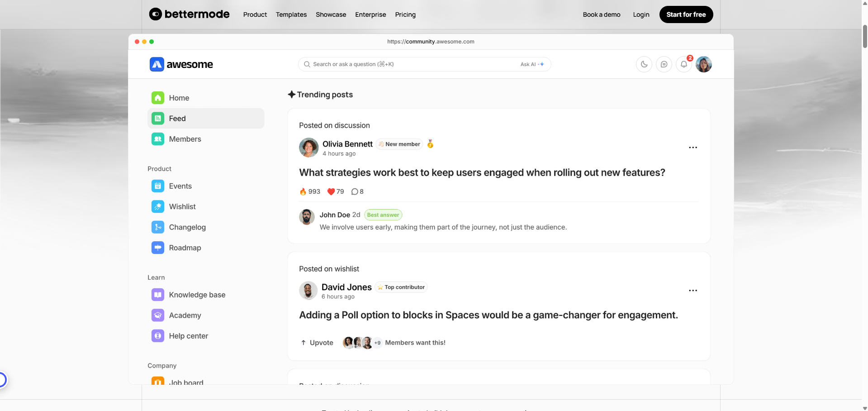Viewport: 868px width, 411px height.
Task: Click David Jones's avatar
Action: click(308, 291)
